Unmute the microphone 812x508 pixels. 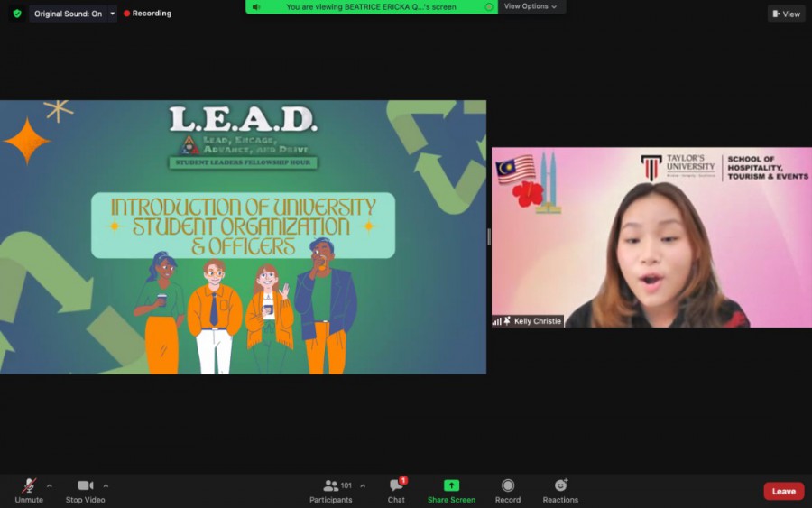pyautogui.click(x=29, y=490)
